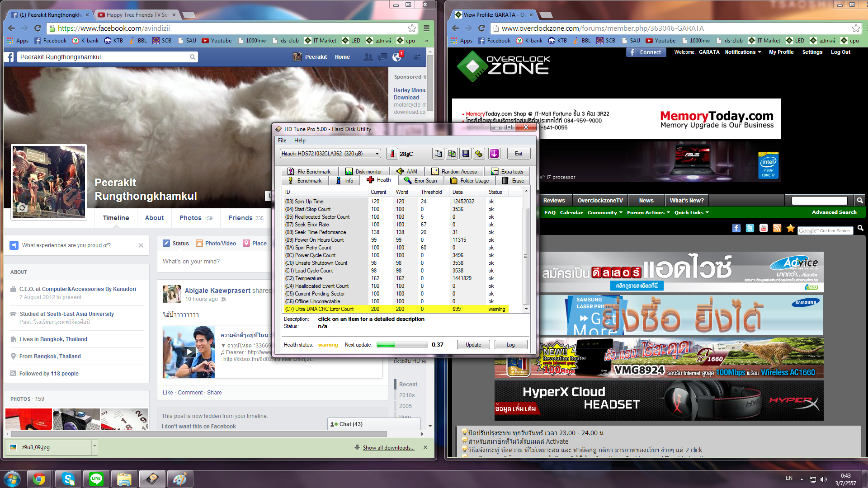Bookmark Facebook page with the star icon
868x488 pixels.
[x=412, y=28]
